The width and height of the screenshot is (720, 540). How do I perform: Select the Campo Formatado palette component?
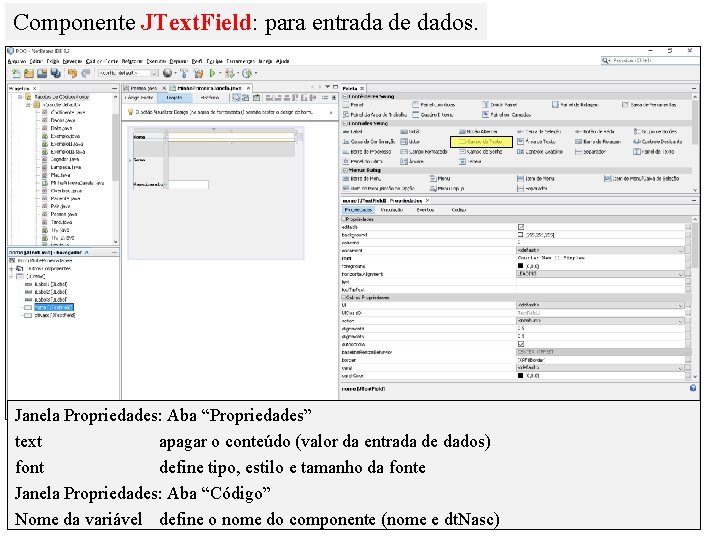click(x=423, y=152)
